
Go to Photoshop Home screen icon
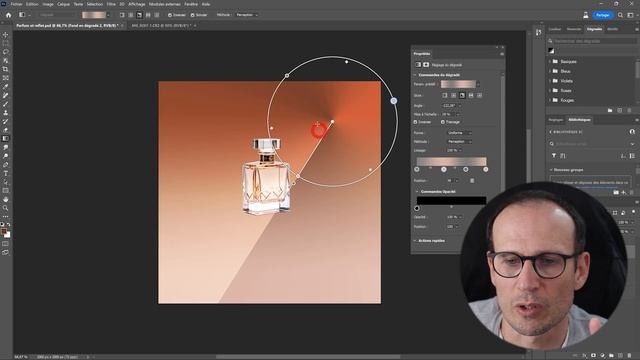point(8,15)
